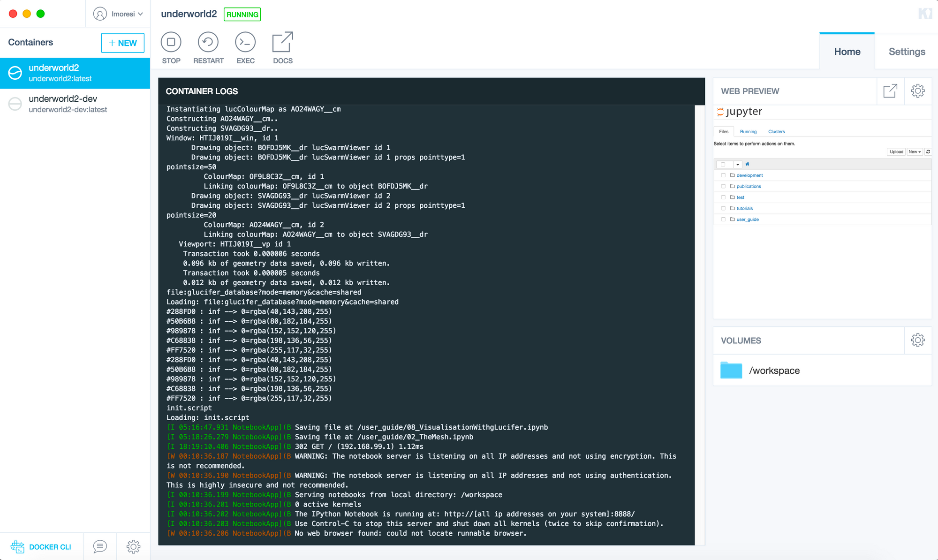Click log line 'Loading: init.script'
Image resolution: width=938 pixels, height=560 pixels.
point(208,417)
